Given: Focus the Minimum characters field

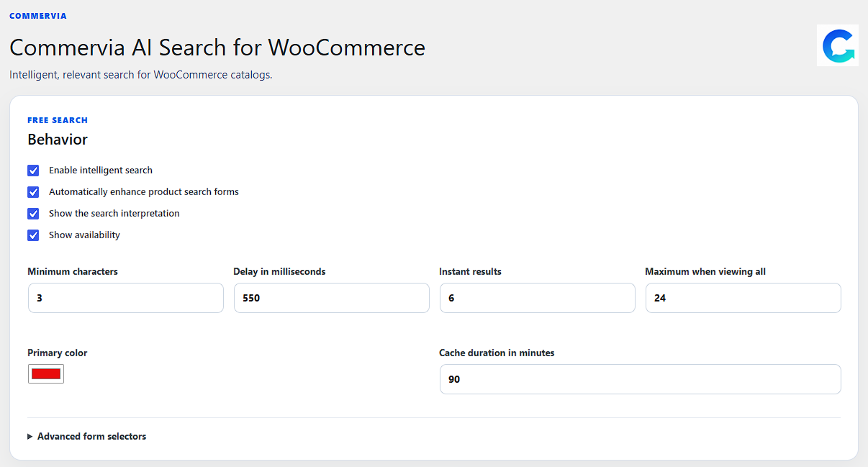Looking at the screenshot, I should (x=126, y=298).
